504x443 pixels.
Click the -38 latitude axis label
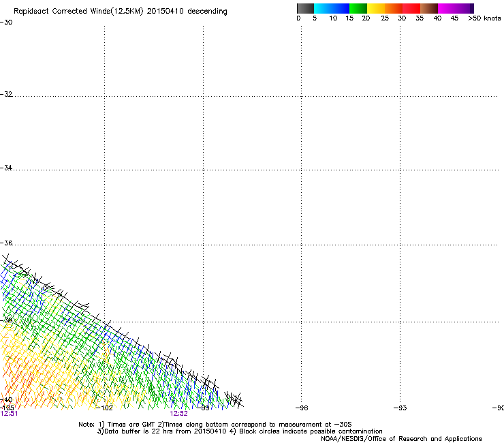tap(6, 320)
